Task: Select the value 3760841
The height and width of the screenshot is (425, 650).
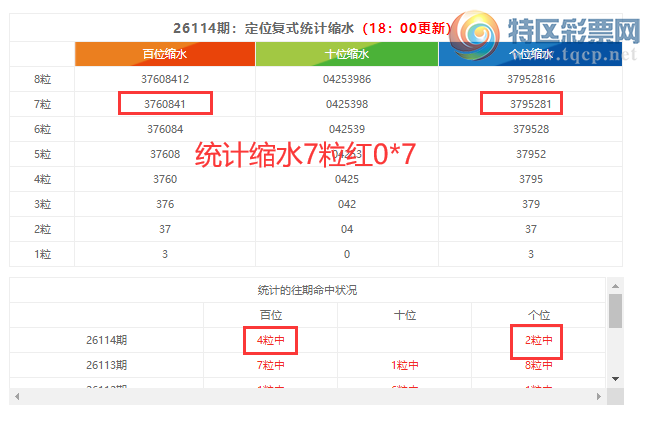Action: pos(165,104)
